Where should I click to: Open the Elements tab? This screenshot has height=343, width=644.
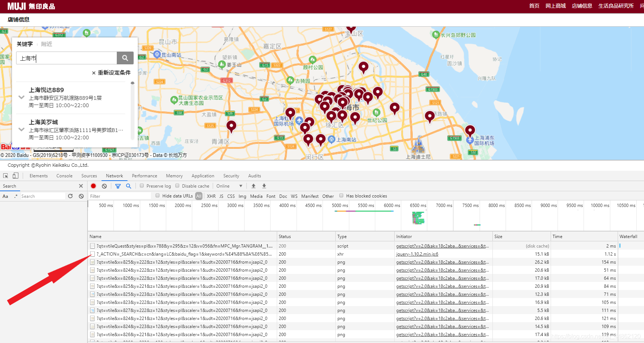39,176
